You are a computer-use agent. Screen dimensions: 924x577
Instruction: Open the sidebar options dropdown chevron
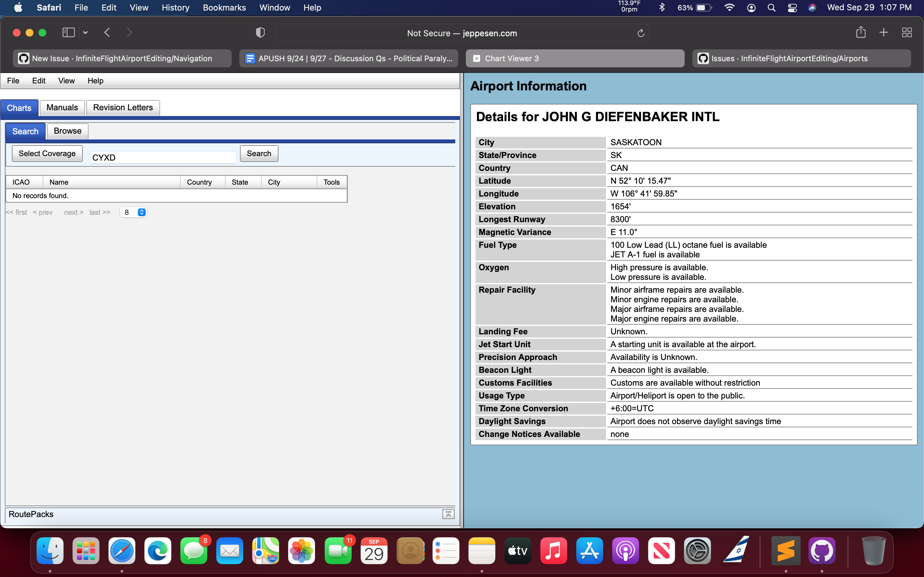[86, 32]
